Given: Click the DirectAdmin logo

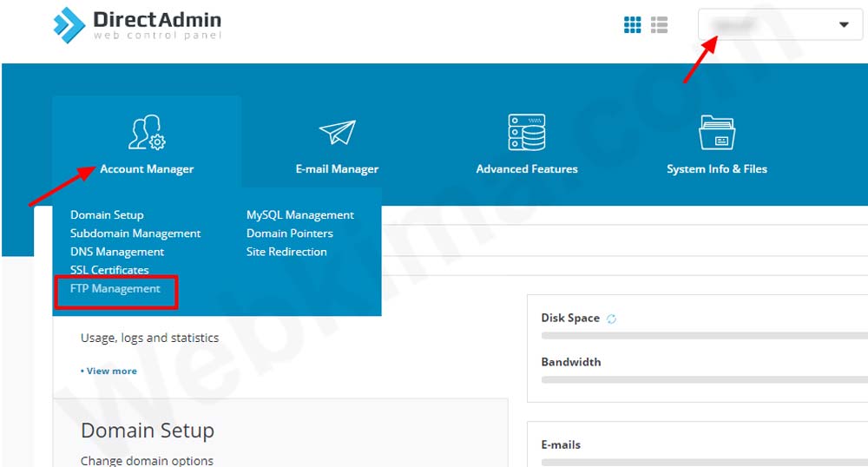Looking at the screenshot, I should (x=137, y=25).
